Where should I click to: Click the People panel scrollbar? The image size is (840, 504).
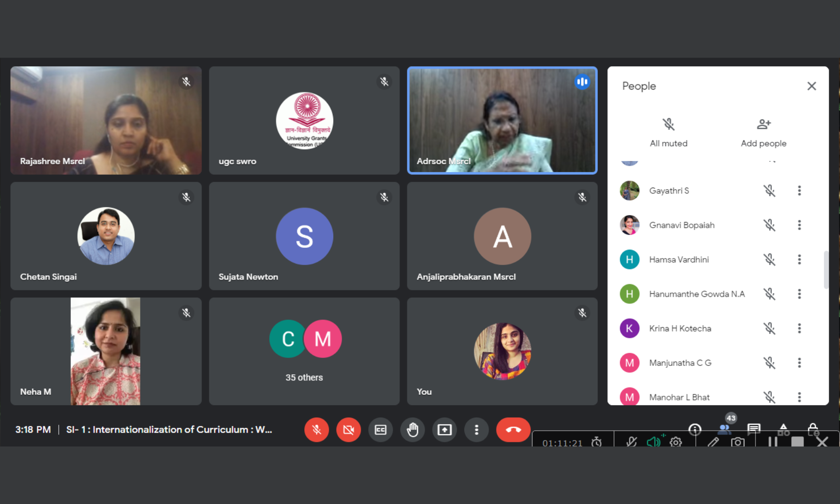coord(826,270)
